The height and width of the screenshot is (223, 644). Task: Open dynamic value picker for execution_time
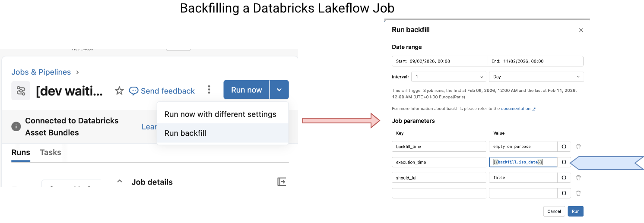point(564,162)
